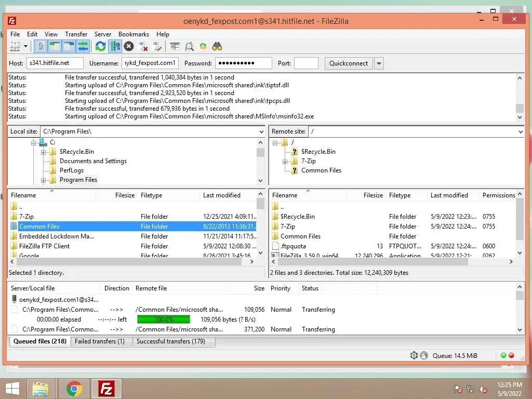
Task: Expand the local Program Files tree node
Action: 44,180
